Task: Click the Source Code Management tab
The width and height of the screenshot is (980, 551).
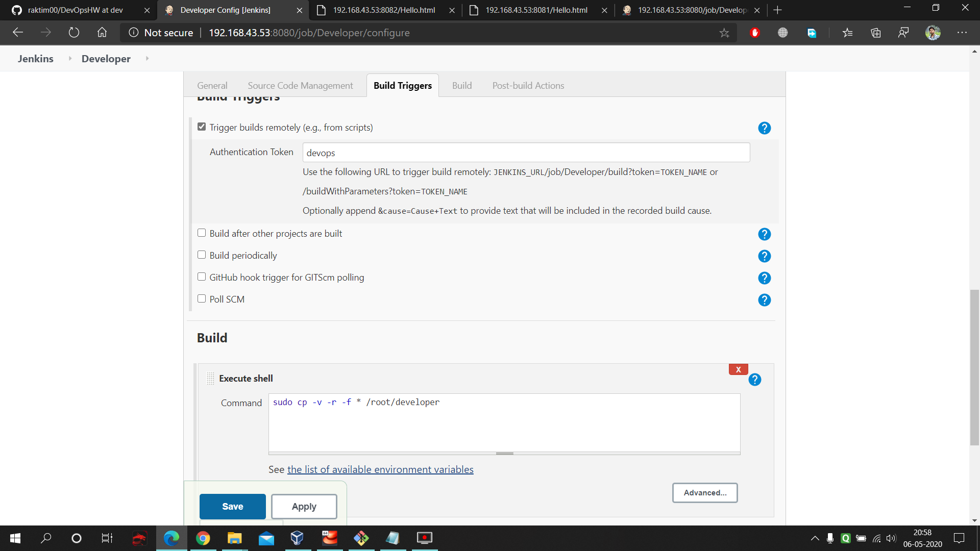Action: (x=300, y=85)
